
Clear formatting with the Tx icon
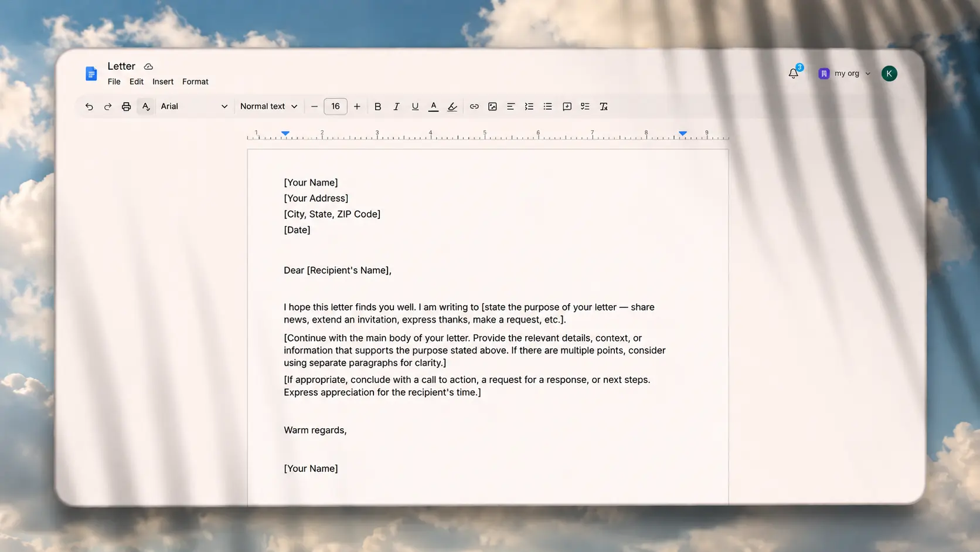(x=604, y=107)
